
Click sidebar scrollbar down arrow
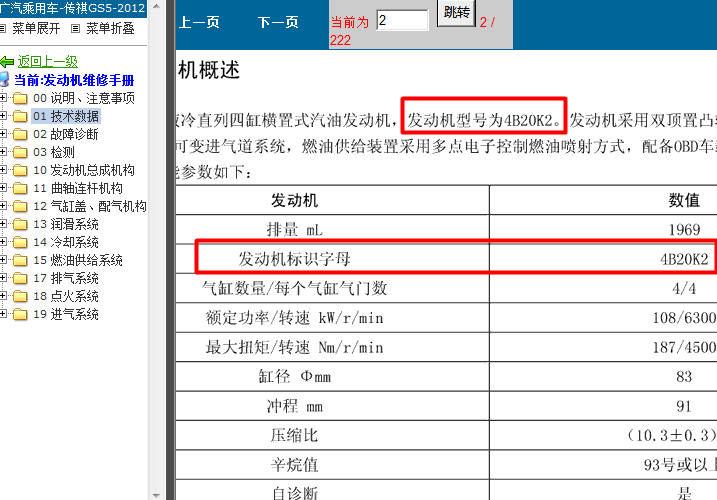(156, 495)
